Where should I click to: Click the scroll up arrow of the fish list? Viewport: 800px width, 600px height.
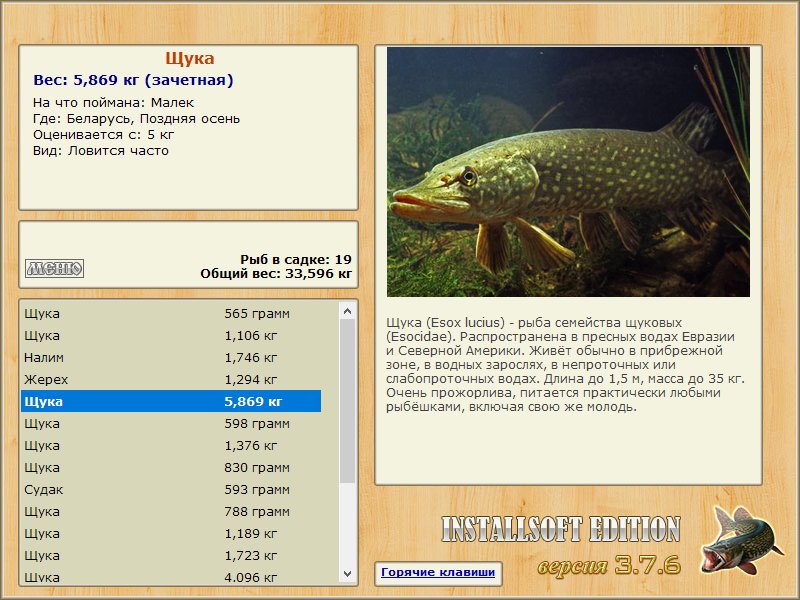pyautogui.click(x=348, y=311)
